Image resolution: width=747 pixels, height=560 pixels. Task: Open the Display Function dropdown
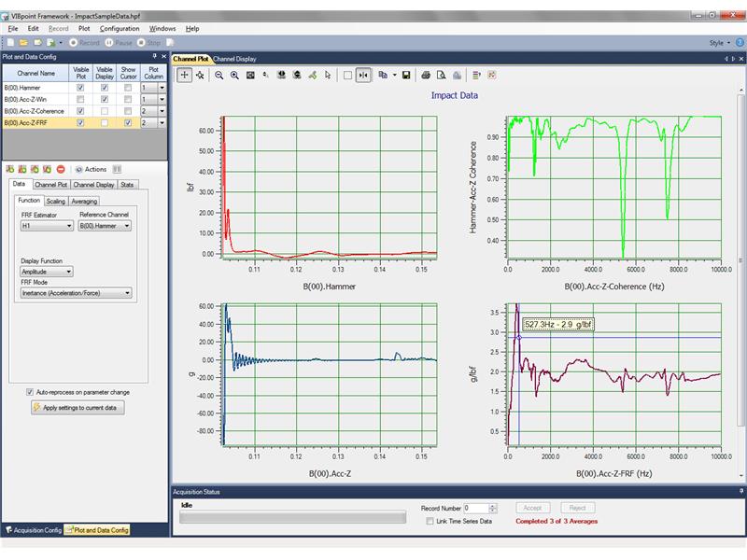coord(47,272)
